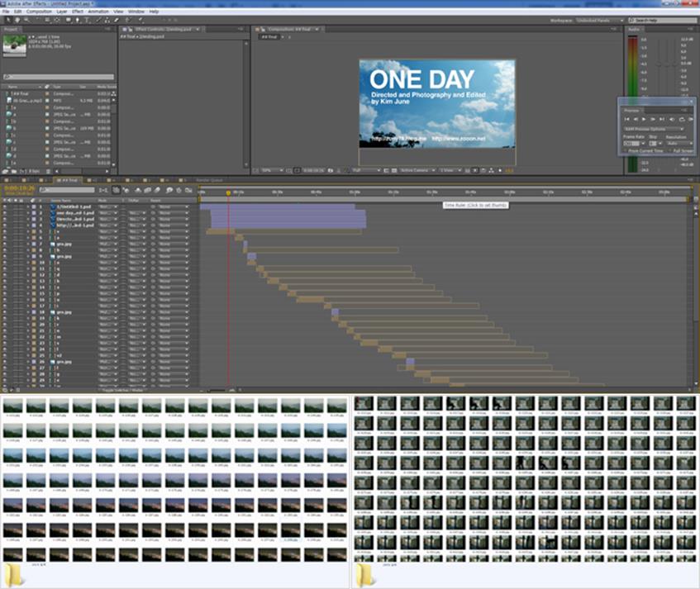
Task: Select the Eraser tool
Action: tap(117, 20)
